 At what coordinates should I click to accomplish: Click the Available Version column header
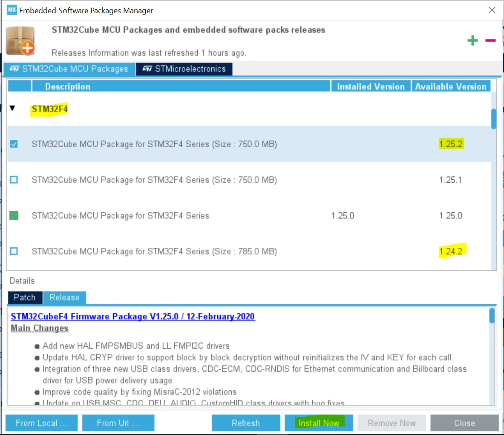click(451, 86)
